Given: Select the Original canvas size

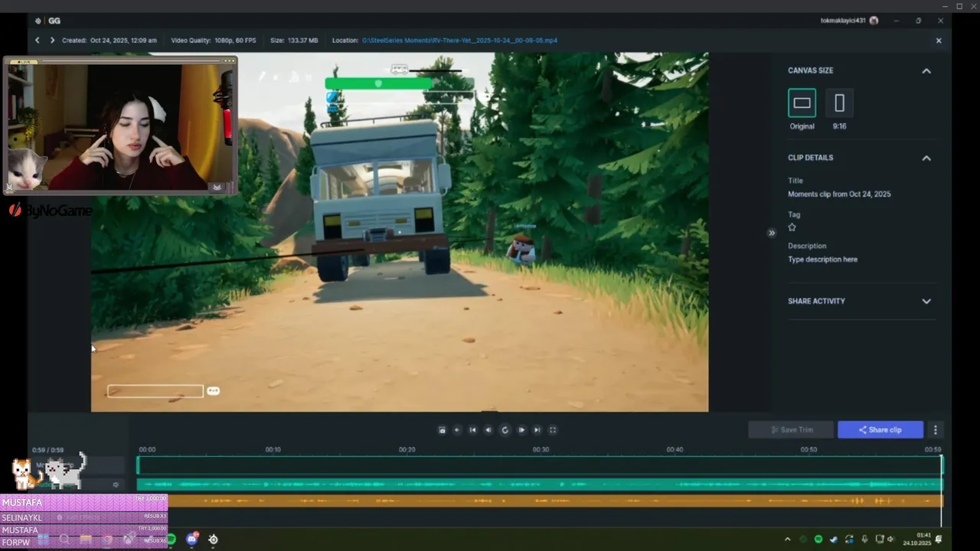Looking at the screenshot, I should (802, 103).
